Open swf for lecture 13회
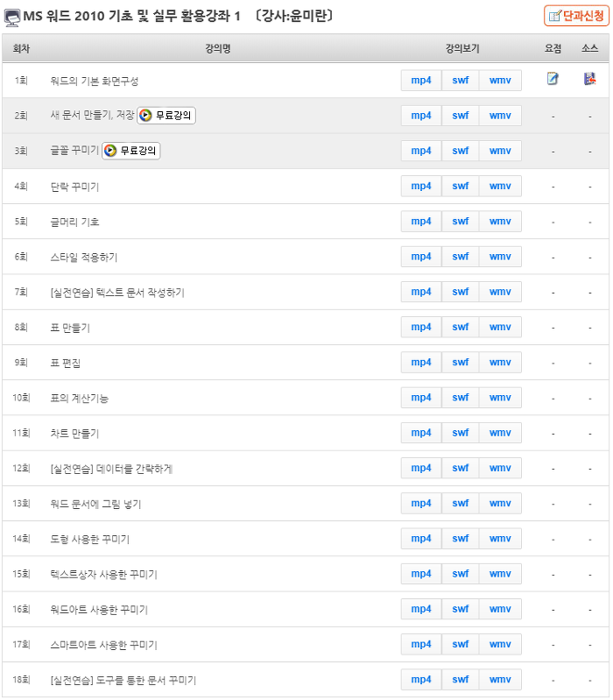Image resolution: width=613 pixels, height=700 pixels. [461, 504]
